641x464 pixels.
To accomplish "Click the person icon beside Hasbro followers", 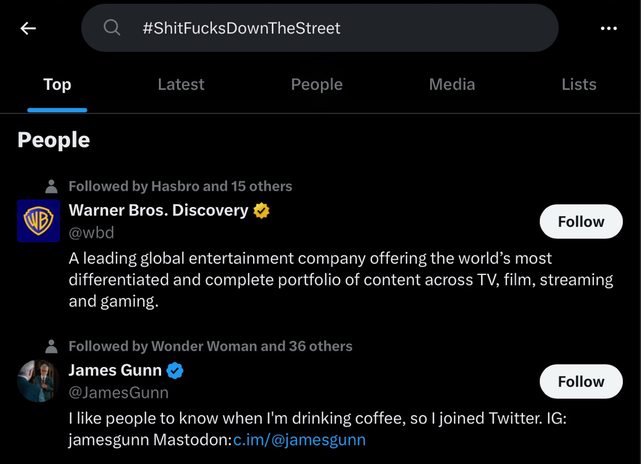I will tap(51, 186).
